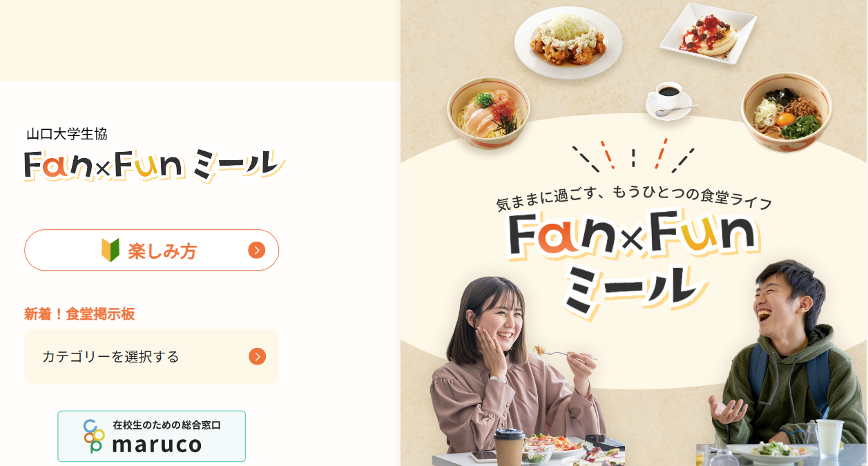The width and height of the screenshot is (868, 466).
Task: Click the green-yellow beginner mark icon
Action: click(x=110, y=250)
